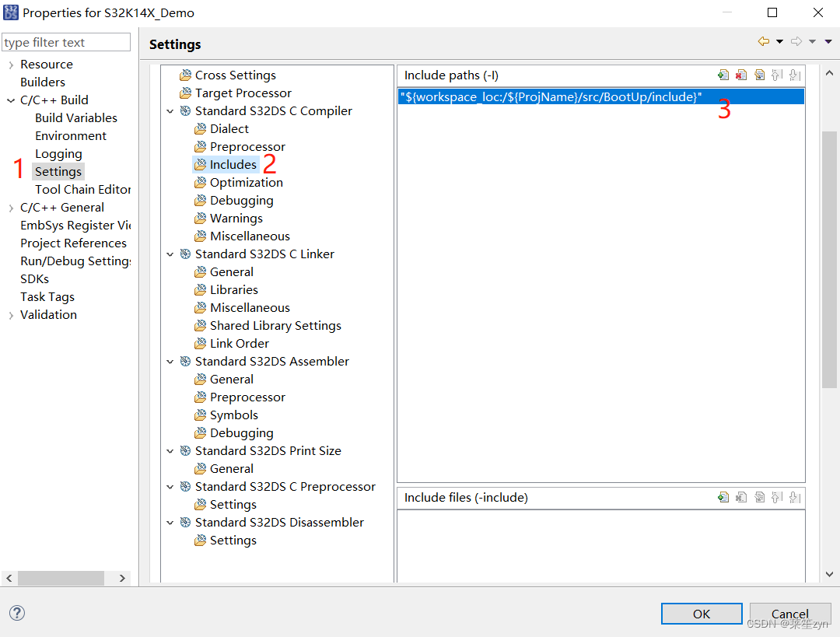840x637 pixels.
Task: Open the Settings view menu triangle
Action: click(x=828, y=42)
